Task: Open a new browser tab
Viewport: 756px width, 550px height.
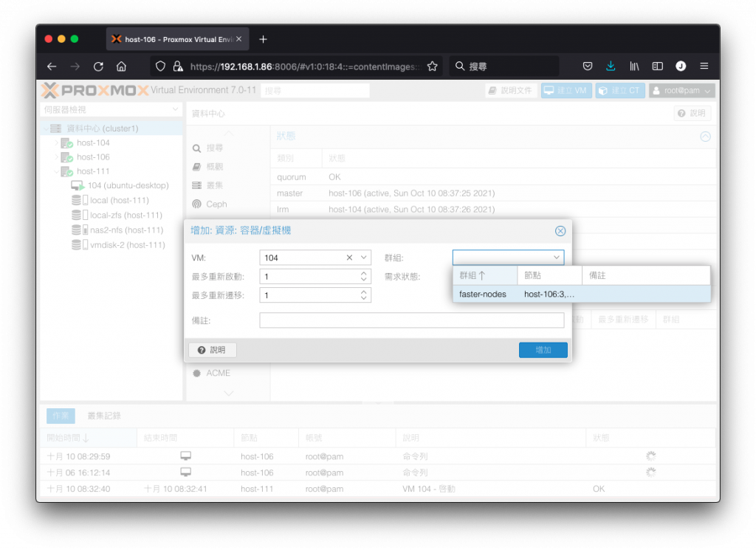Action: [x=263, y=40]
